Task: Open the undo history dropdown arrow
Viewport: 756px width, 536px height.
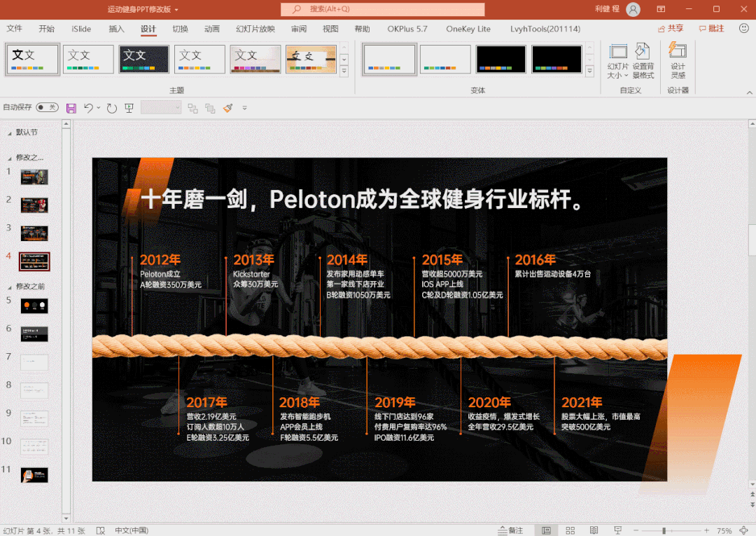Action: click(99, 108)
